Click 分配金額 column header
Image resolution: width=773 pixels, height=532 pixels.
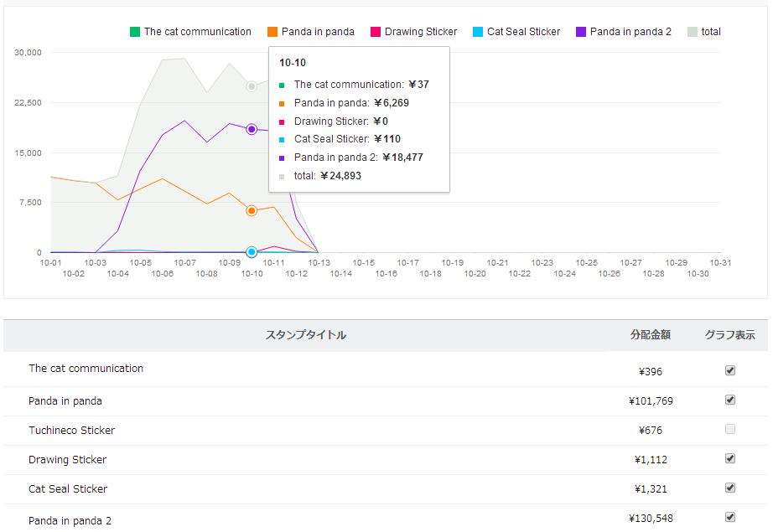651,335
